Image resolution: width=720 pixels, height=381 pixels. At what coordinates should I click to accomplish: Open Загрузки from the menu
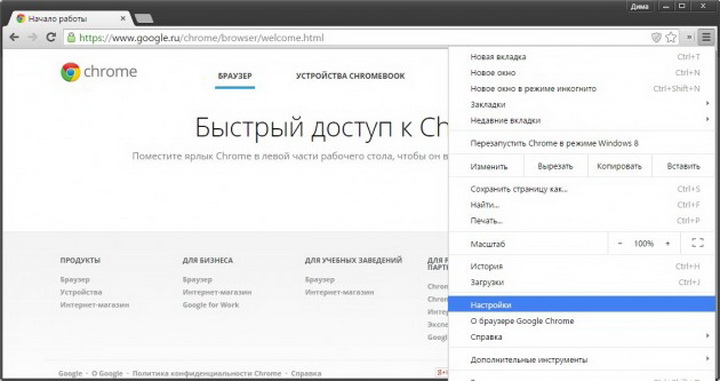click(581, 282)
